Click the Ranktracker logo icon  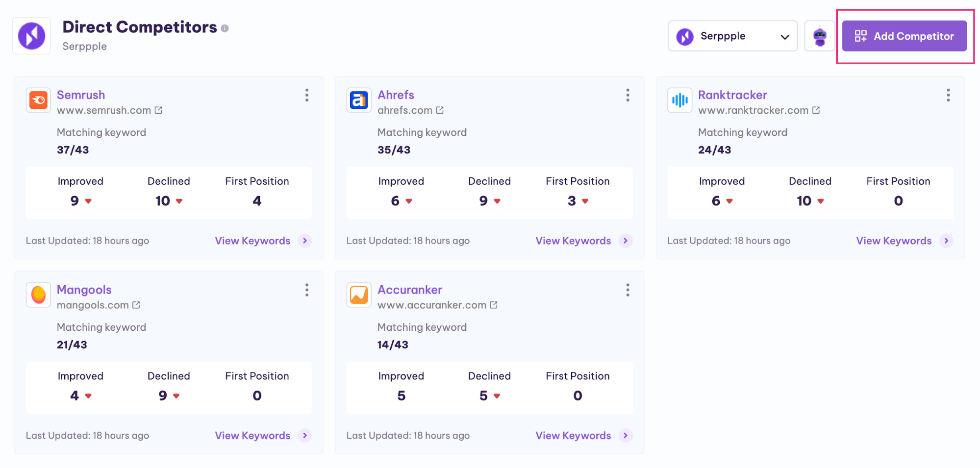click(x=679, y=100)
